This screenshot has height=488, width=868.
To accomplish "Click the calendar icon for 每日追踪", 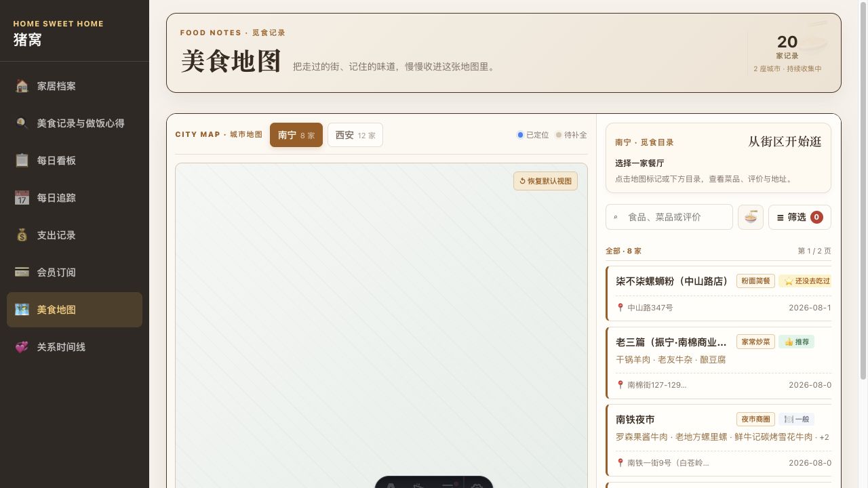I will pyautogui.click(x=22, y=198).
